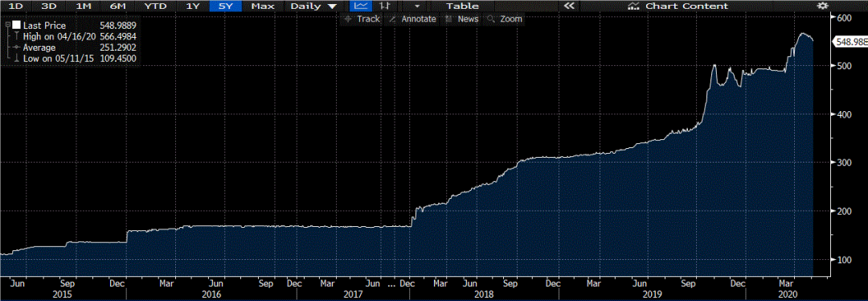The image size is (868, 301).
Task: Open chart style dropdown arrow next to bar icon
Action: [x=417, y=6]
